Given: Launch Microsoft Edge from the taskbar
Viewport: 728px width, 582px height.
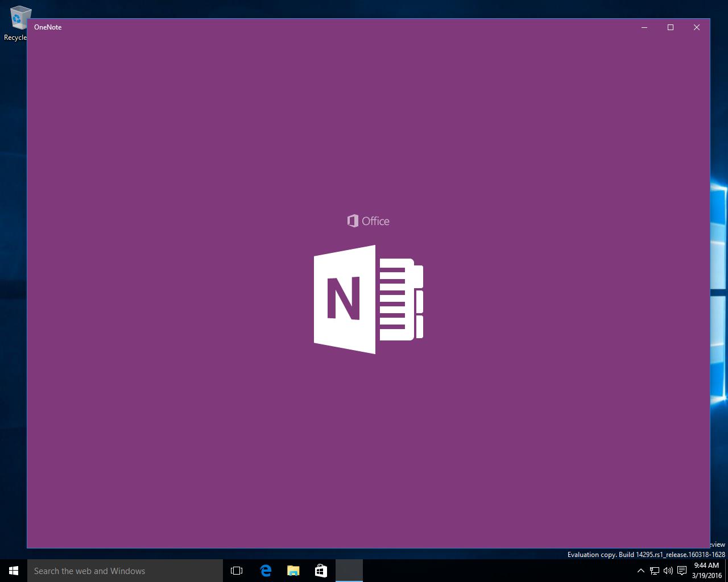Looking at the screenshot, I should tap(266, 571).
